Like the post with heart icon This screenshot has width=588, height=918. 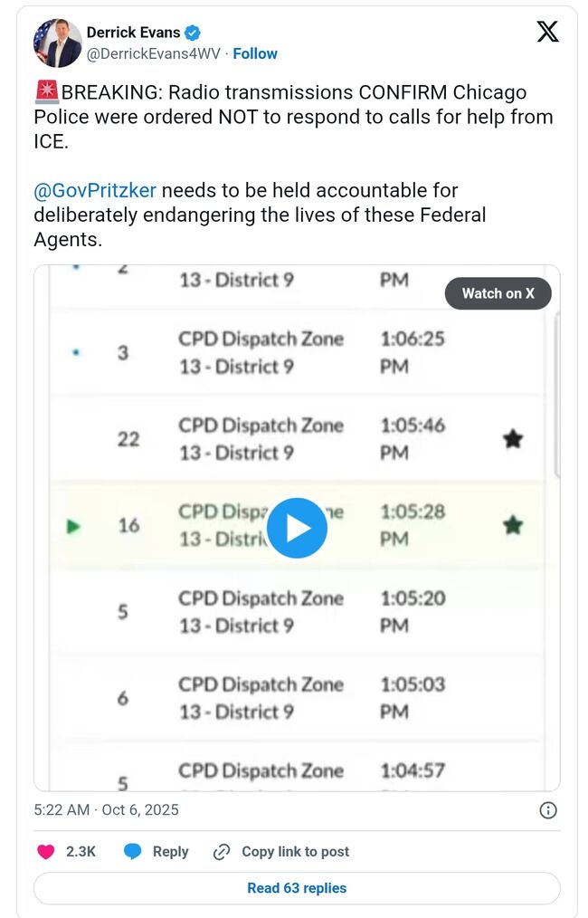[45, 852]
